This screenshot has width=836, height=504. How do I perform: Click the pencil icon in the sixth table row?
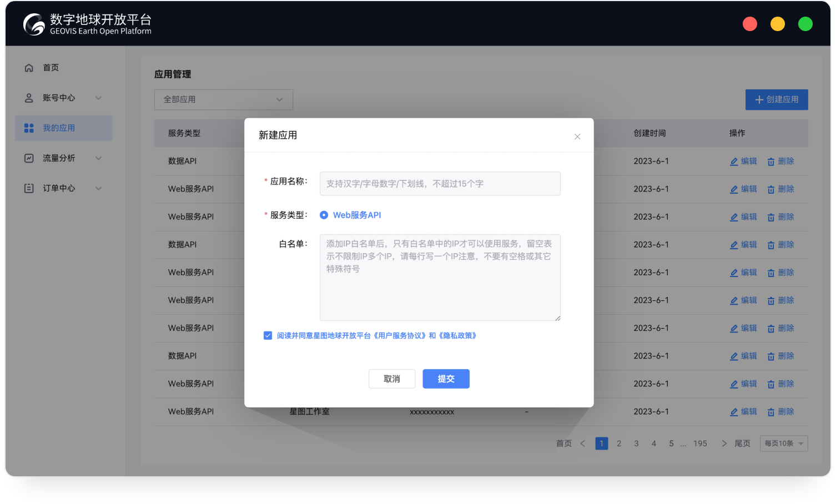click(734, 301)
